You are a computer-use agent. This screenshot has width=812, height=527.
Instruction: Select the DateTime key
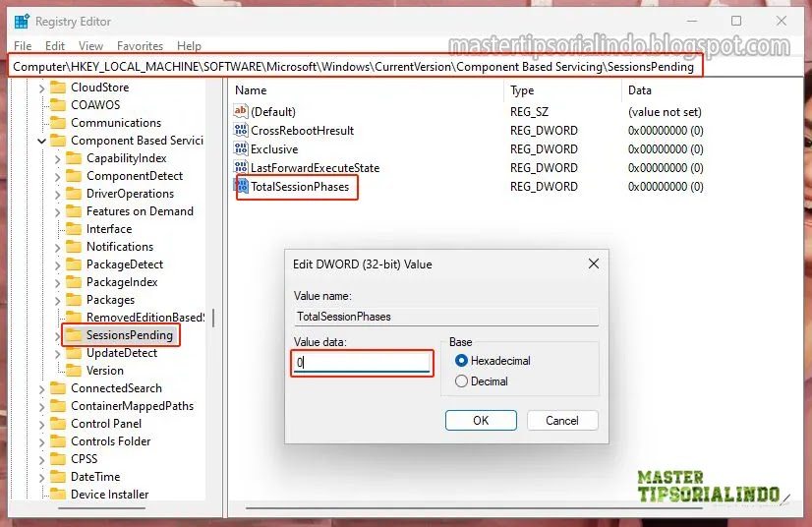pyautogui.click(x=95, y=476)
